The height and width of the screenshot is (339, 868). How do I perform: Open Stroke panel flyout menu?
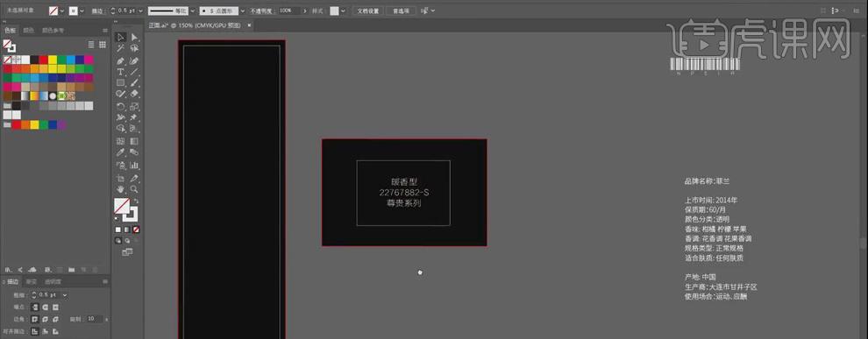pyautogui.click(x=105, y=281)
